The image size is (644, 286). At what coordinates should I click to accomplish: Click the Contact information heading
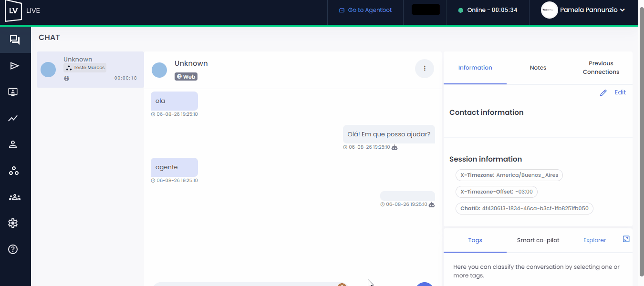click(x=487, y=112)
